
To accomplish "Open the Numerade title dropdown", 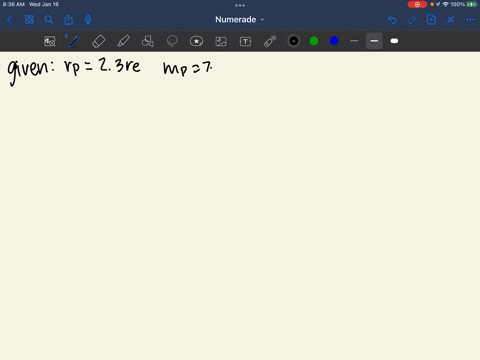I will tap(240, 20).
